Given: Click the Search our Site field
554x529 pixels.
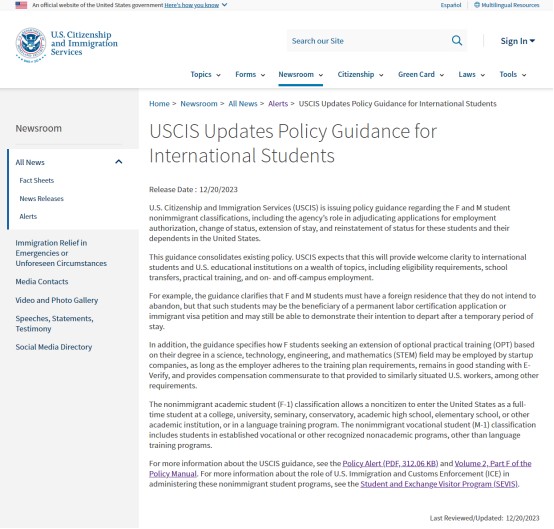Looking at the screenshot, I should coord(367,41).
